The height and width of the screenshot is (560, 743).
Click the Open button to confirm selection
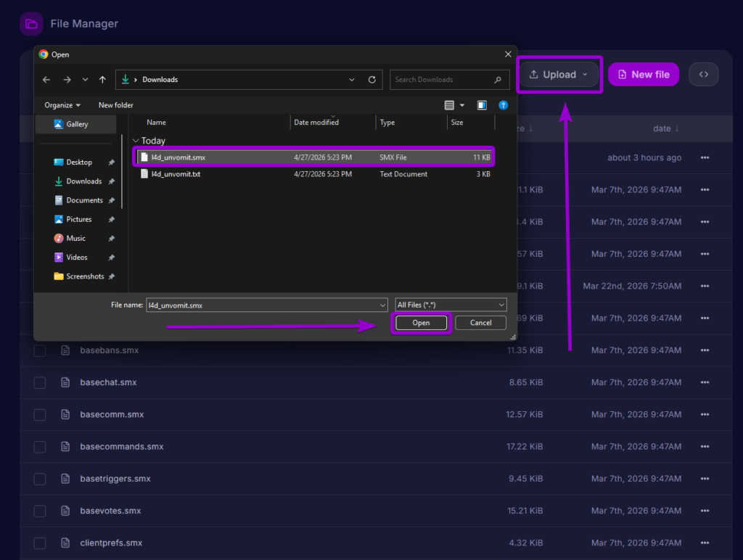click(421, 322)
